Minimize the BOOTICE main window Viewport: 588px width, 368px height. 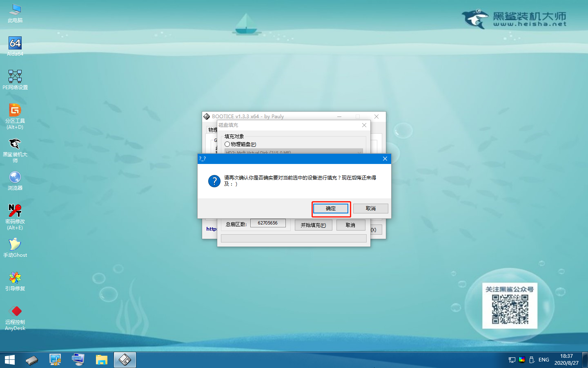pos(339,117)
